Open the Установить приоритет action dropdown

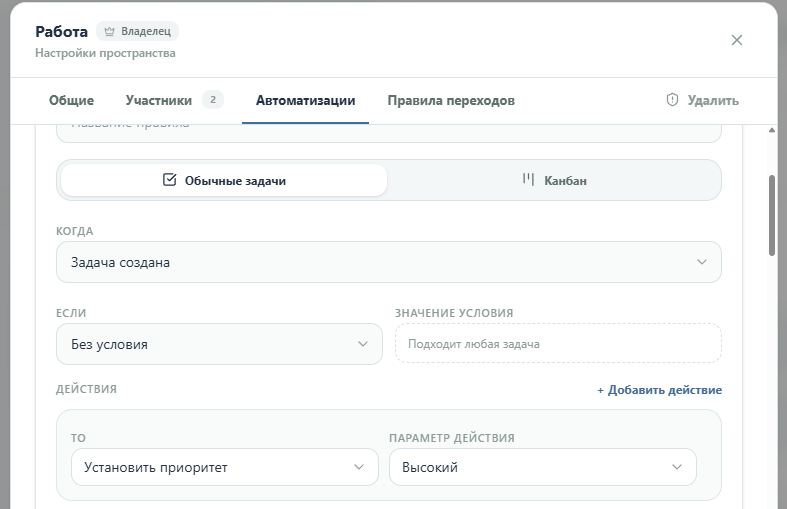point(224,467)
